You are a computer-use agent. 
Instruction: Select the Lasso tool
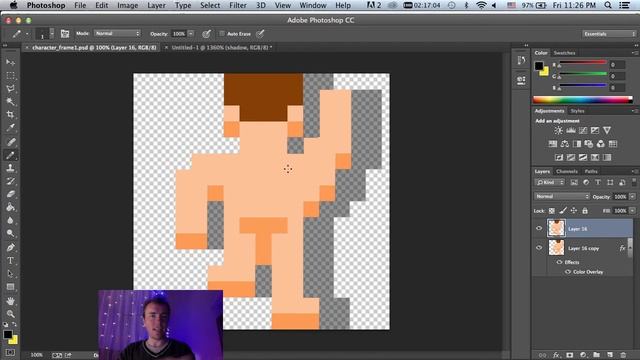coord(11,89)
